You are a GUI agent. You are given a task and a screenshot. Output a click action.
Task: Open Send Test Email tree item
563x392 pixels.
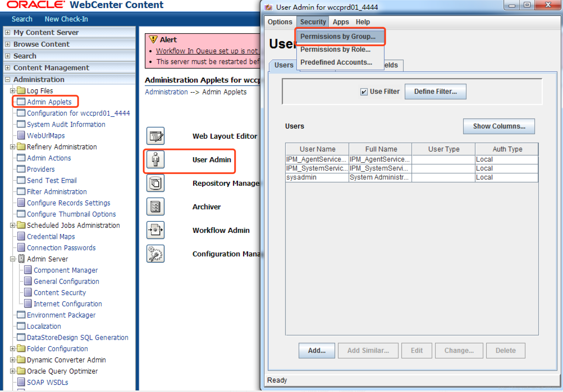click(x=52, y=181)
